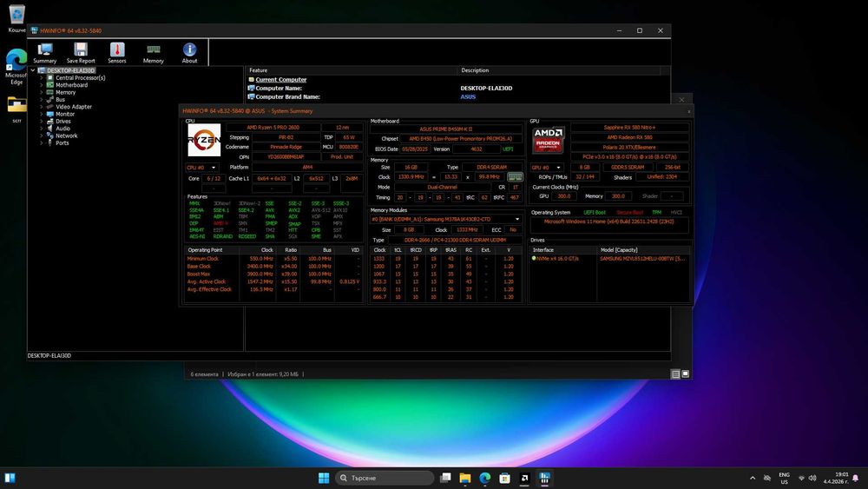Click the Model [Capacity] drives column header
Image resolution: width=868 pixels, height=489 pixels.
[x=644, y=250]
